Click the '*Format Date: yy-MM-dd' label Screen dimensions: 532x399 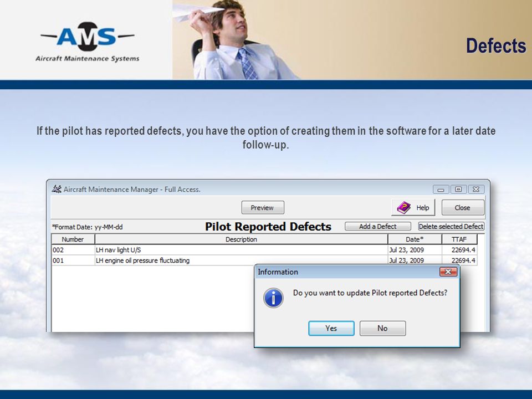(x=87, y=227)
